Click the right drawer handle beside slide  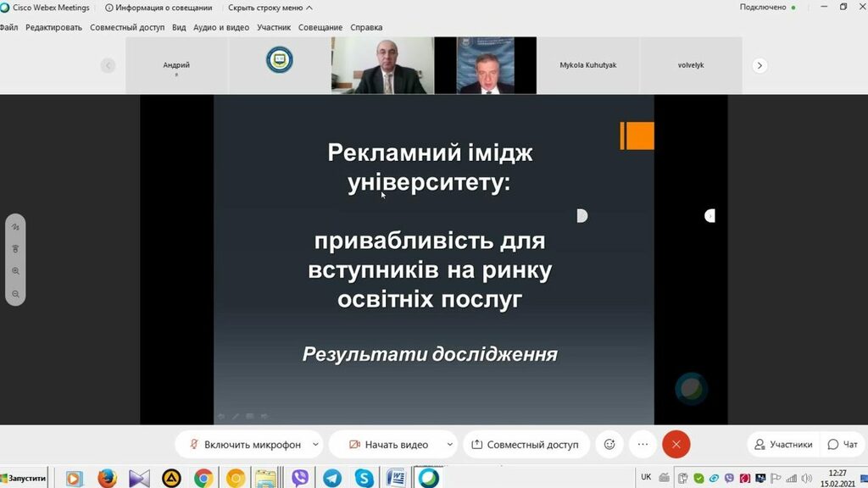[x=710, y=216]
